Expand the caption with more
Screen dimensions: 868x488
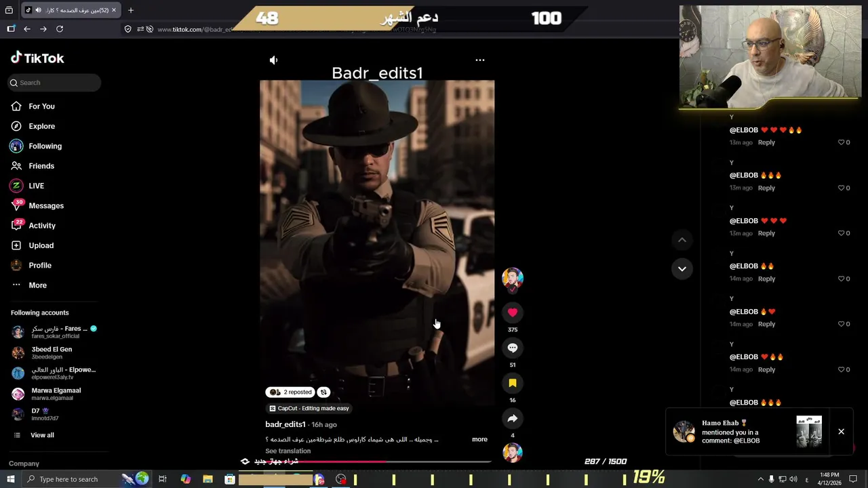tap(479, 439)
